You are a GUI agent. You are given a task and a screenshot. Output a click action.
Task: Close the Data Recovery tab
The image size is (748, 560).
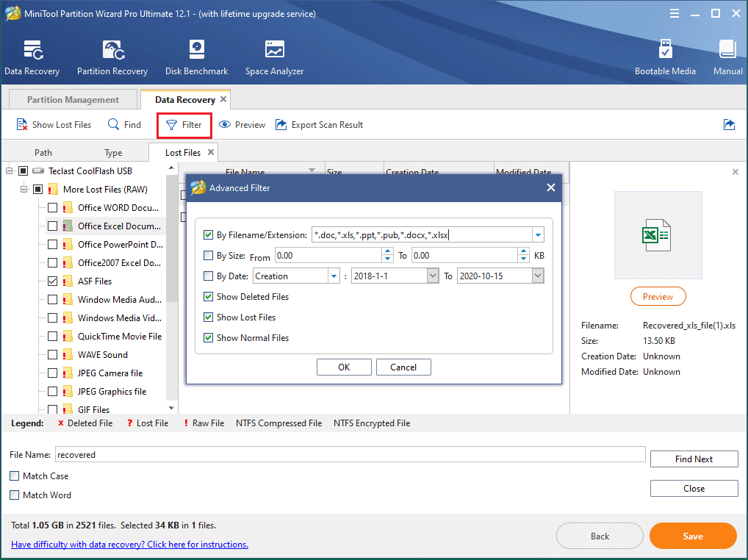[223, 99]
